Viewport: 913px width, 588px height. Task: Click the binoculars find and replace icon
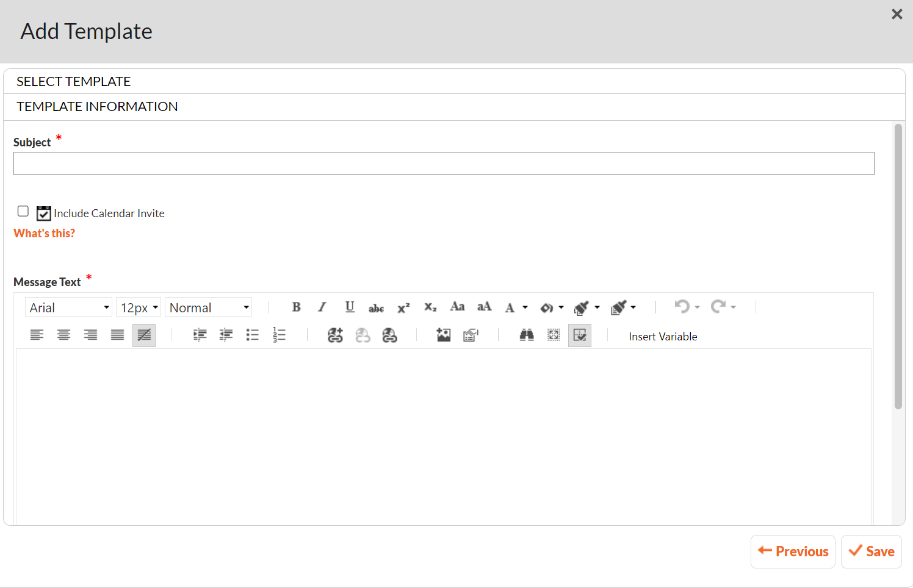click(x=527, y=335)
